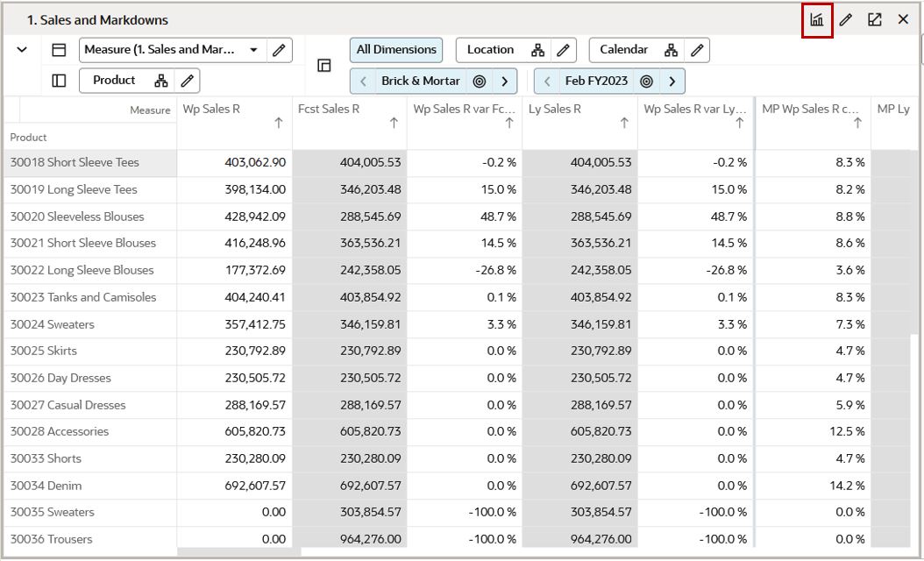Click the Product dimension button
The image size is (924, 561).
(x=114, y=80)
